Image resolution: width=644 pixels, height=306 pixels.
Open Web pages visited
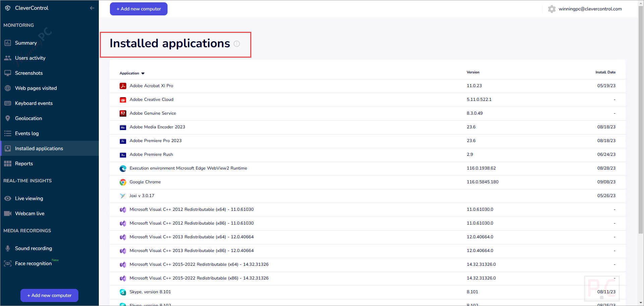coord(50,88)
